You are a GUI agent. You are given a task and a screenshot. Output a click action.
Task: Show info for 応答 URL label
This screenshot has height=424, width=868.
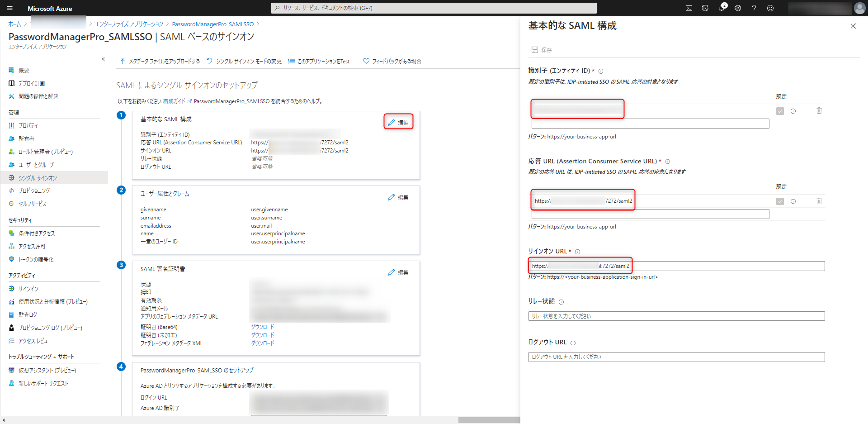tap(668, 162)
